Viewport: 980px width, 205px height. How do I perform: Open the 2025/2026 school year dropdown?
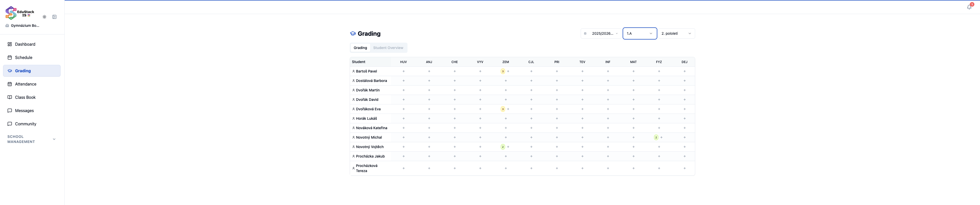click(x=601, y=33)
